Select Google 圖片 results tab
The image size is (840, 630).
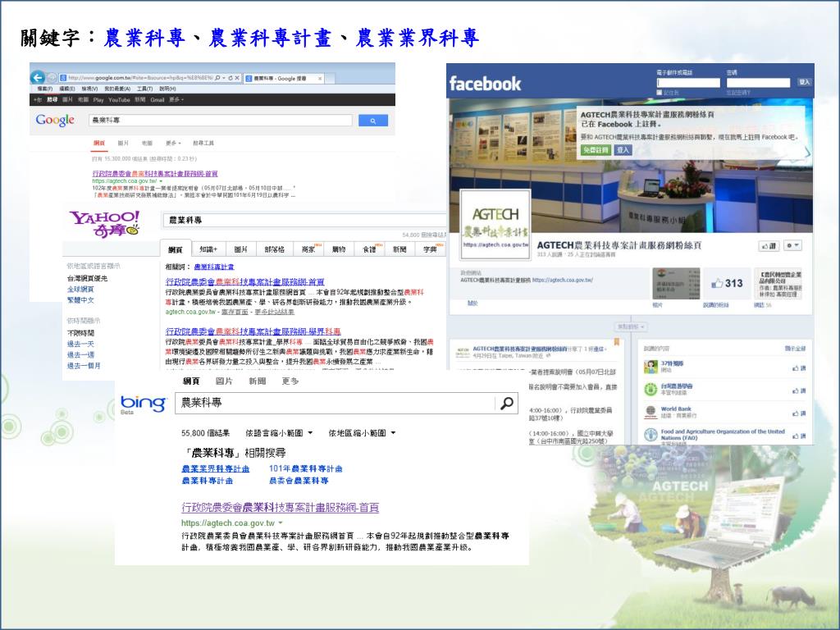123,143
